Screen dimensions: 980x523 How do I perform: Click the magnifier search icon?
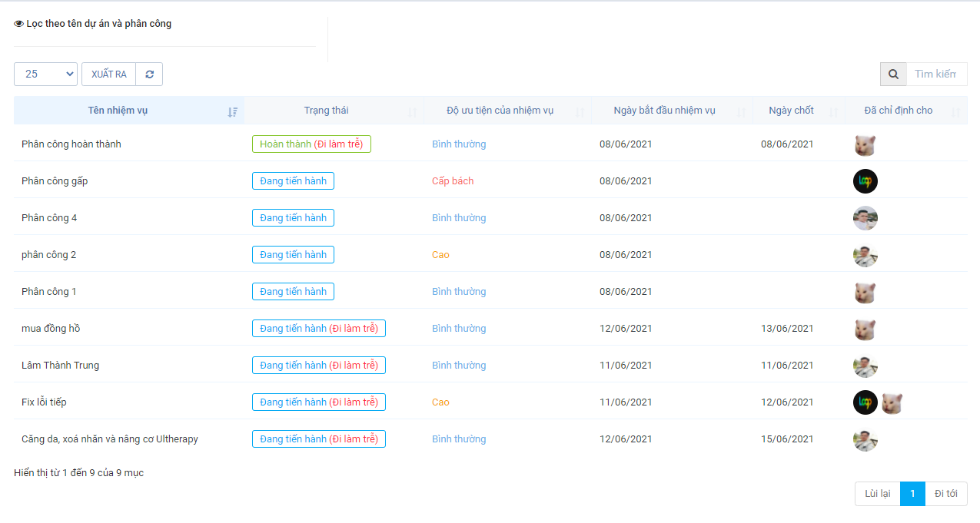893,74
